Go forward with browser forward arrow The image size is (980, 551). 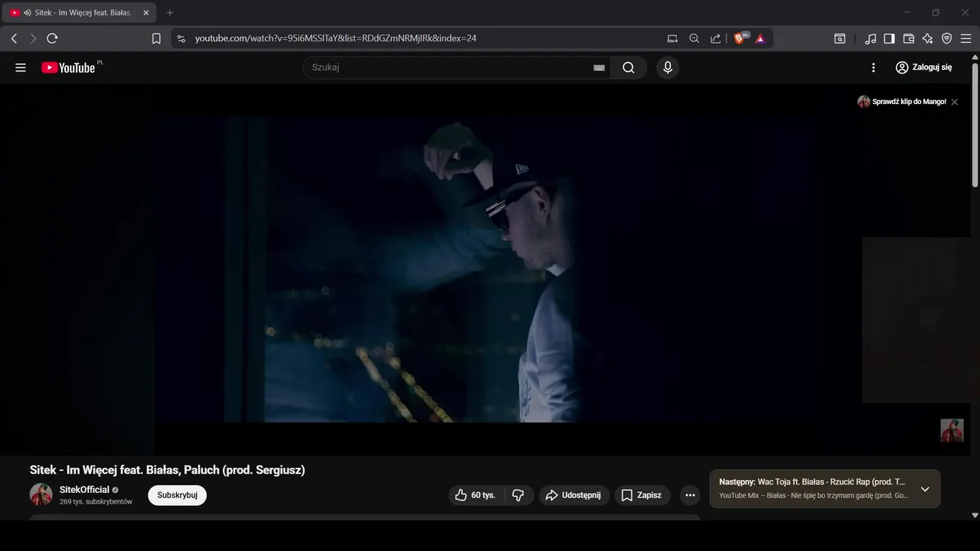(33, 38)
